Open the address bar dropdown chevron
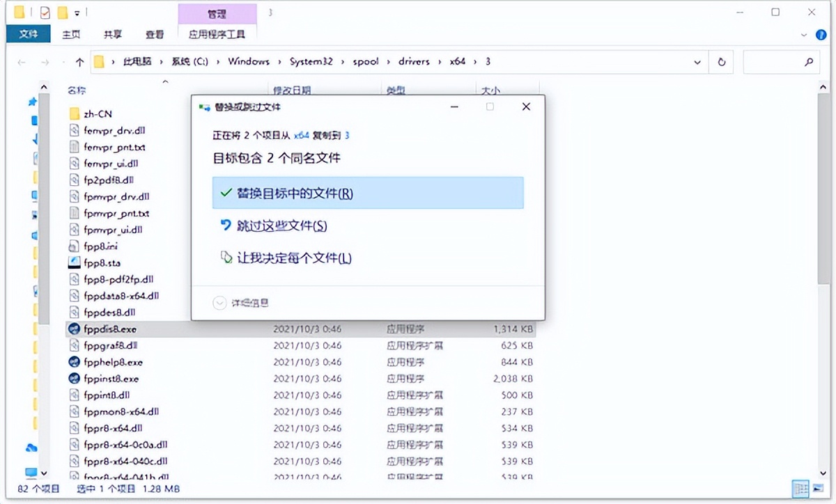The image size is (836, 504). coord(697,61)
